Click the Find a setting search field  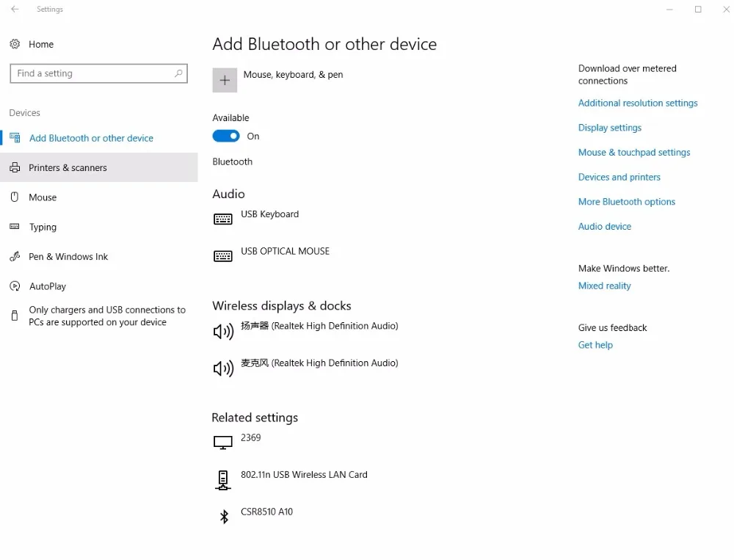click(x=92, y=73)
